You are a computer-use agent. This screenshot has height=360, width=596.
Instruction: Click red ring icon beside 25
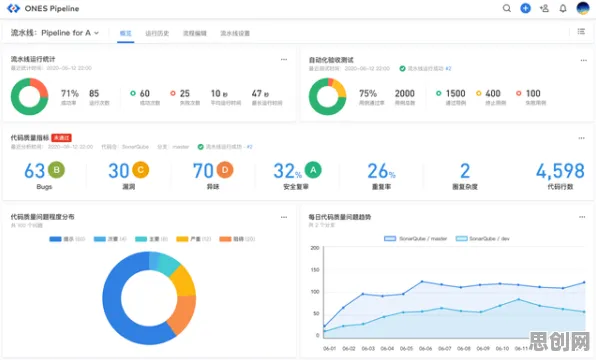[173, 93]
